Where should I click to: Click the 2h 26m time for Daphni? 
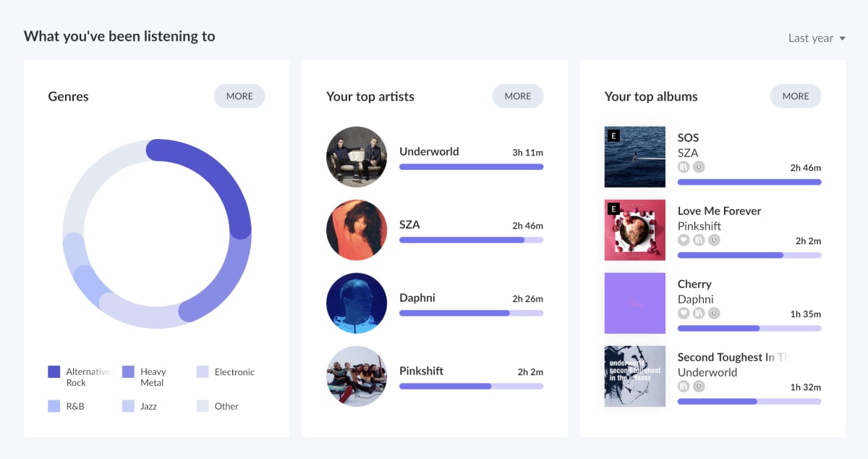pos(528,299)
